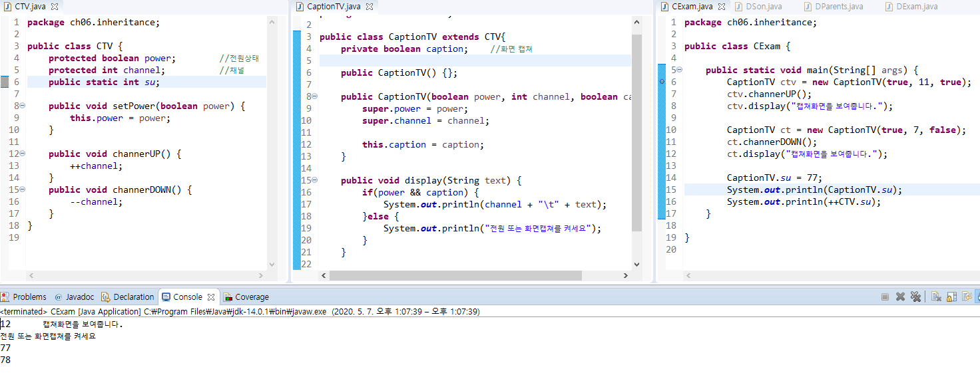Click 'public CaptionTV() {};' line
The height and width of the screenshot is (373, 980).
coord(399,72)
